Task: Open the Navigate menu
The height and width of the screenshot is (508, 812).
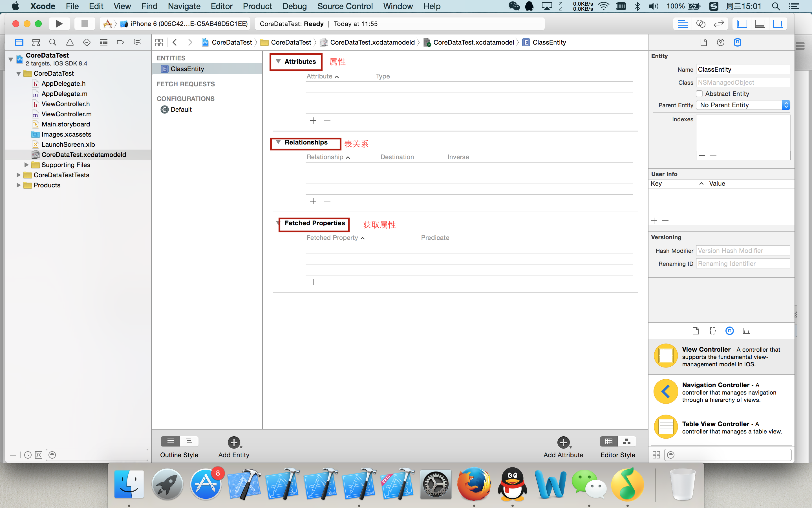Action: [x=184, y=6]
